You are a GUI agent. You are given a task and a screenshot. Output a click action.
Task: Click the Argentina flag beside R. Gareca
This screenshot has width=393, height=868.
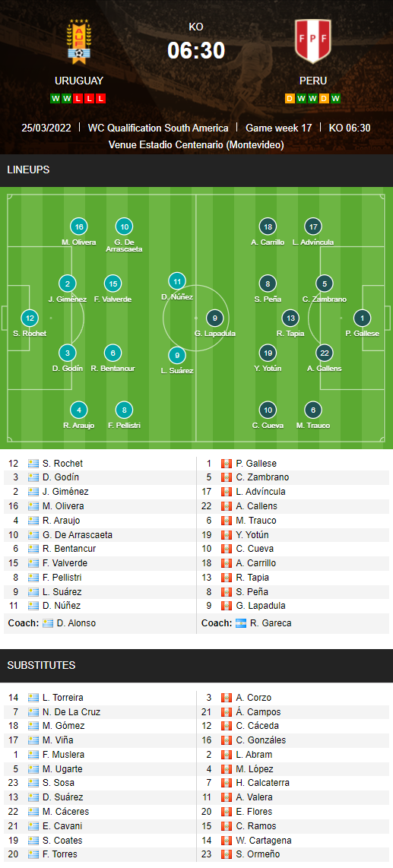(x=241, y=622)
